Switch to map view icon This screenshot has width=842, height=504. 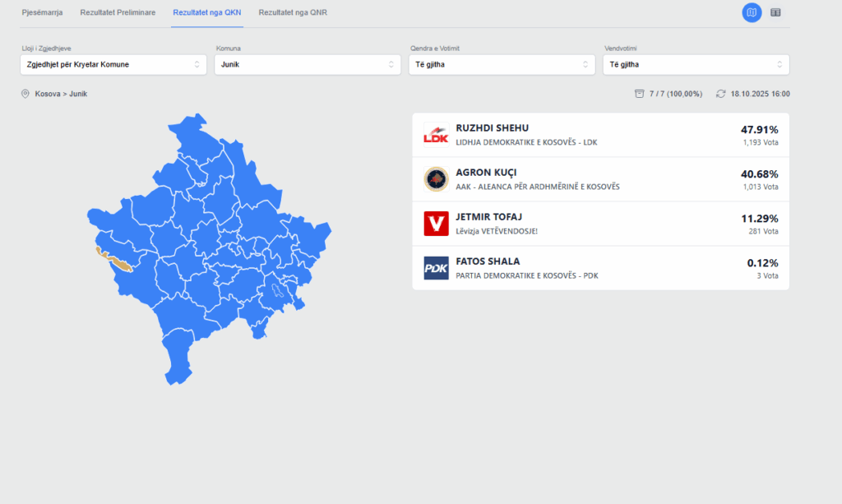coord(752,12)
